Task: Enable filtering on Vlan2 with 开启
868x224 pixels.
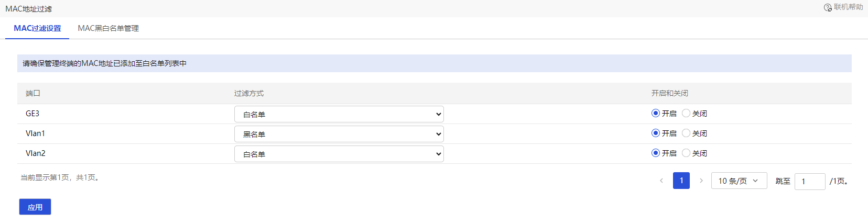Action: (656, 153)
